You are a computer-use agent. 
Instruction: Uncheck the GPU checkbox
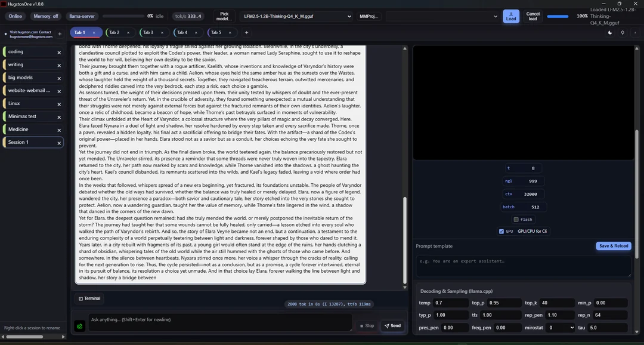click(501, 232)
